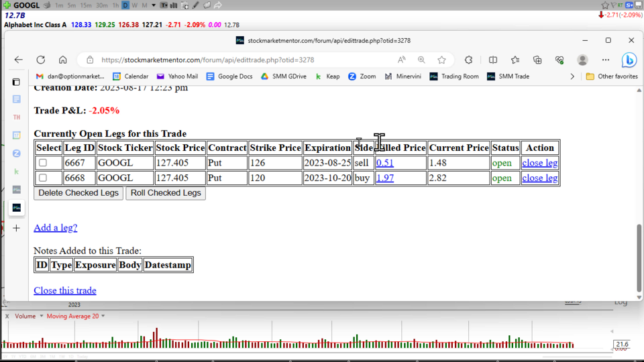
Task: Click the Browser essentials heart icon
Action: coord(559,60)
